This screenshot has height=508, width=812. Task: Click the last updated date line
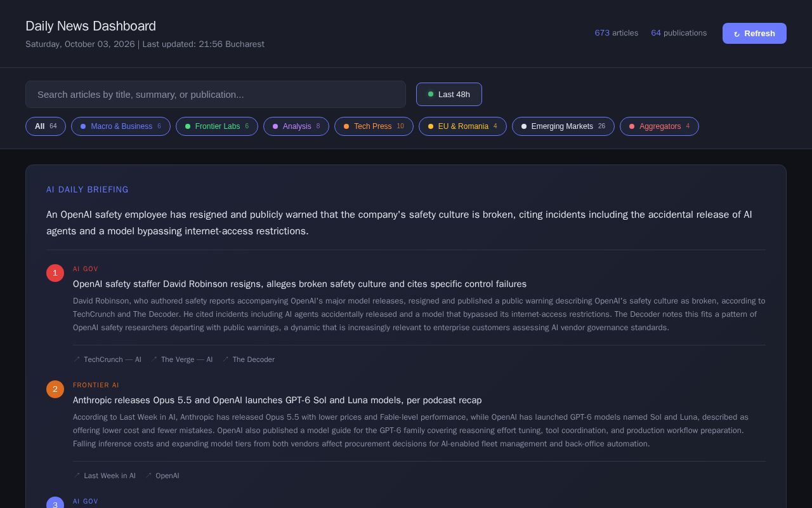click(x=145, y=44)
